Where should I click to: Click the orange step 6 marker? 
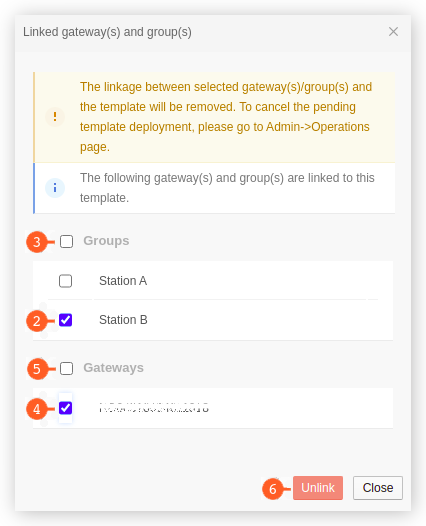[x=272, y=489]
